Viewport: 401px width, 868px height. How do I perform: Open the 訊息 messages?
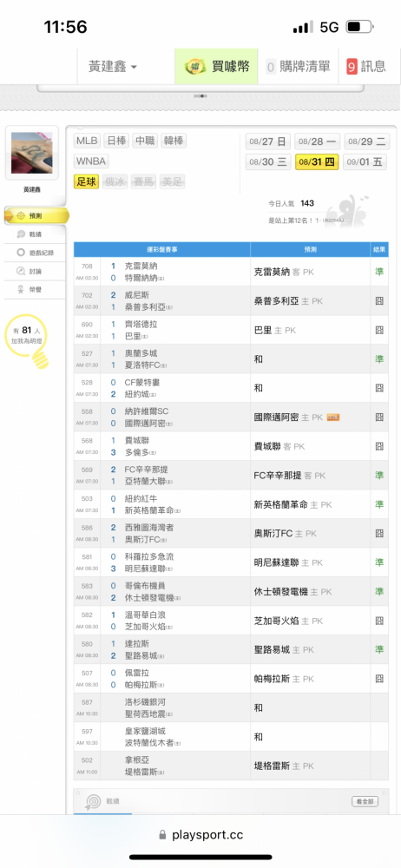(x=366, y=67)
